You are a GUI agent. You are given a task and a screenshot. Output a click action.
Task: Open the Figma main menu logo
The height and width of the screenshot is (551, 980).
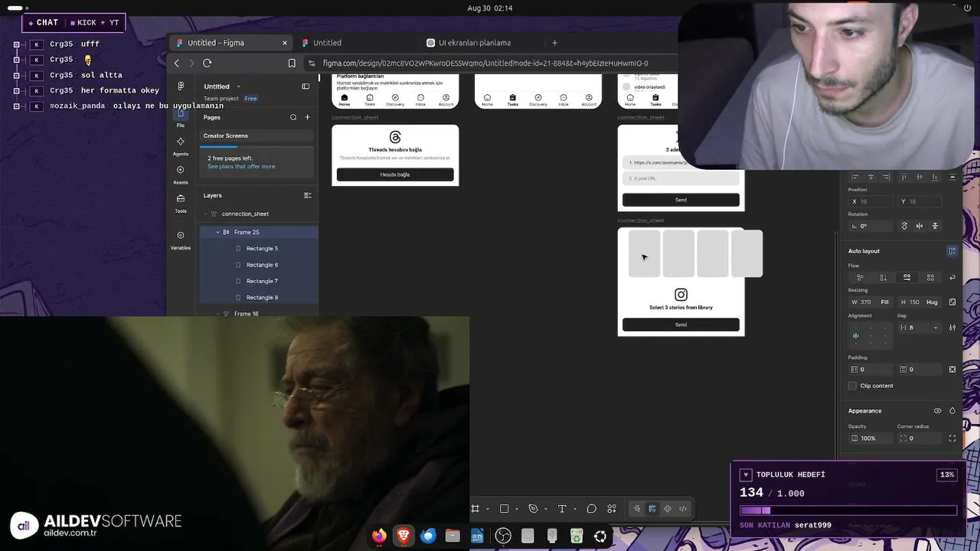click(181, 86)
